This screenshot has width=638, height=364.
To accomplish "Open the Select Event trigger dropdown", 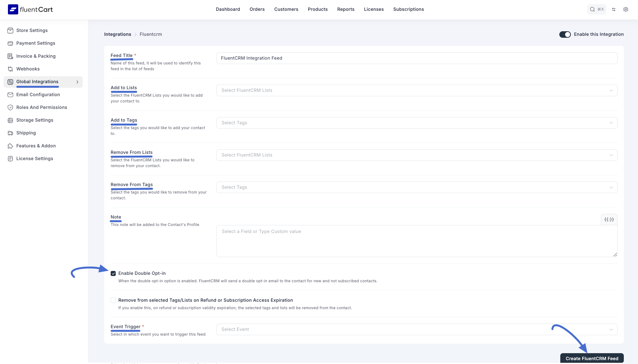I will click(417, 330).
